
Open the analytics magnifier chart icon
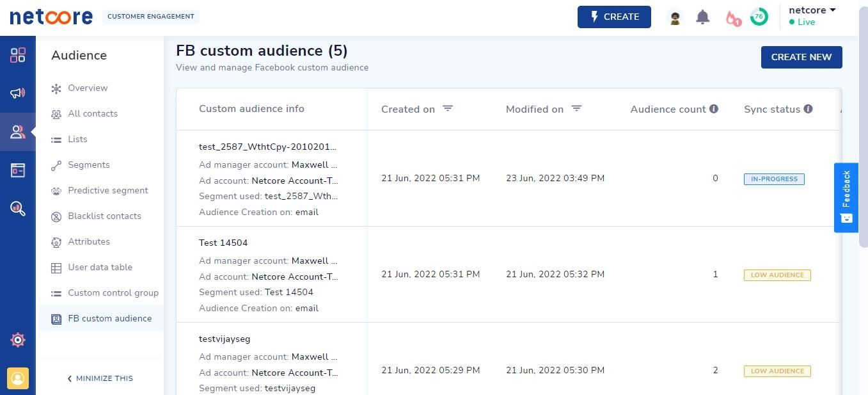pyautogui.click(x=18, y=208)
